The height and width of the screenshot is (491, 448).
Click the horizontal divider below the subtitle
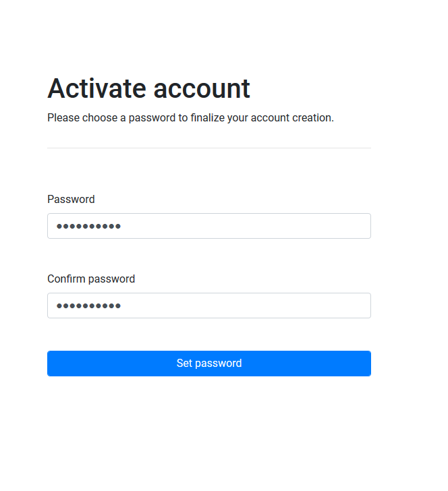pyautogui.click(x=208, y=148)
